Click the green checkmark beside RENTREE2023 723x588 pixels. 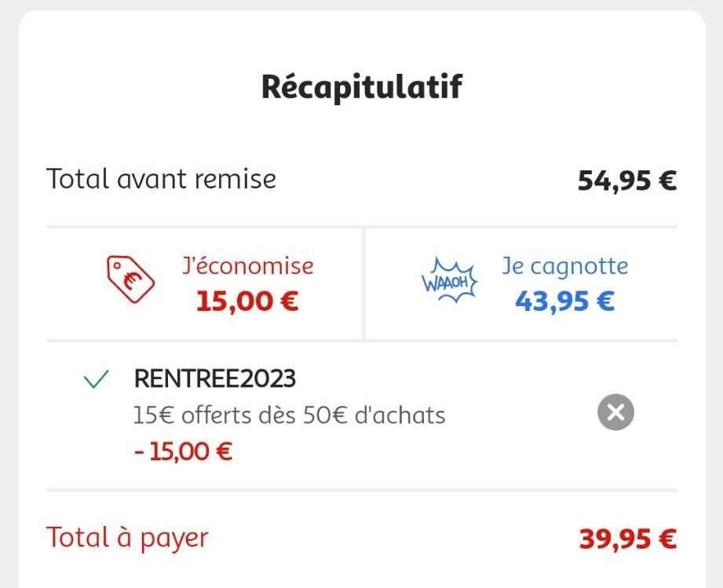tap(96, 379)
